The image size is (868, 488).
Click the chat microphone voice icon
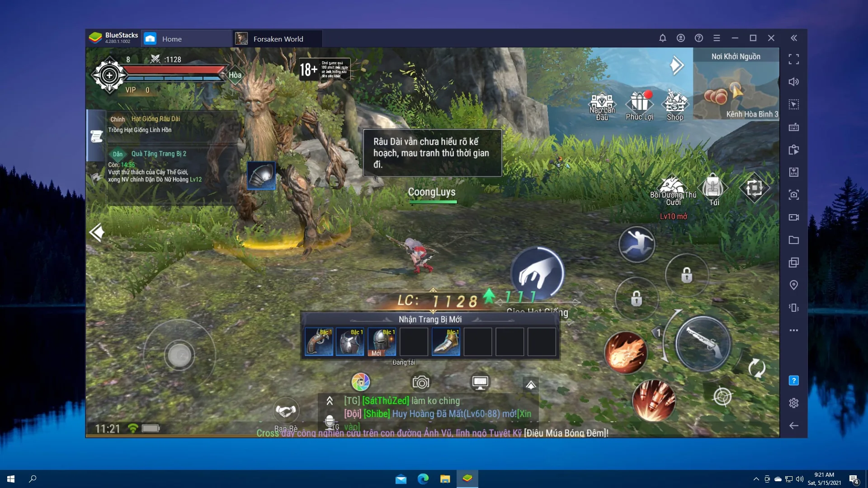pos(330,421)
